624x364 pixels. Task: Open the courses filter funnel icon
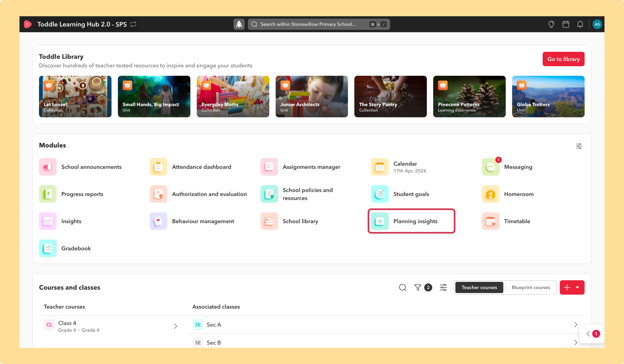click(x=418, y=288)
